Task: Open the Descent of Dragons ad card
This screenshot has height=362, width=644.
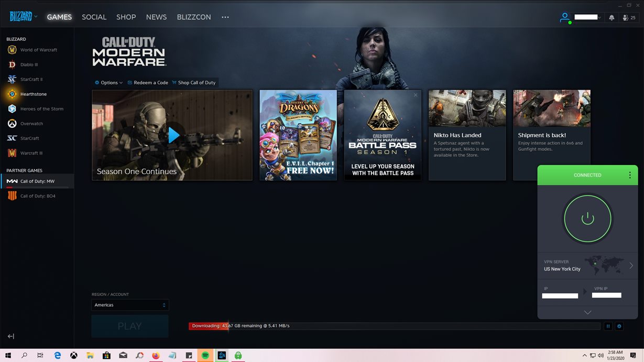Action: (298, 135)
